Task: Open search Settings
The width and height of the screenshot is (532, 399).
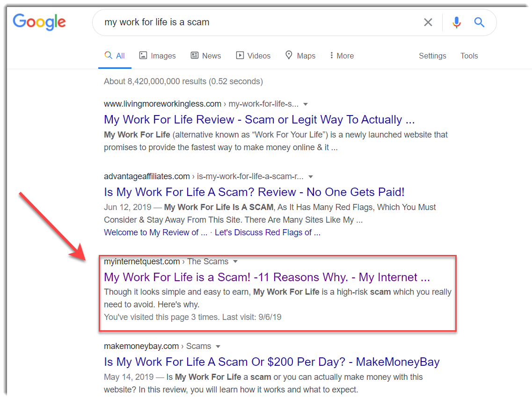Action: (x=432, y=56)
